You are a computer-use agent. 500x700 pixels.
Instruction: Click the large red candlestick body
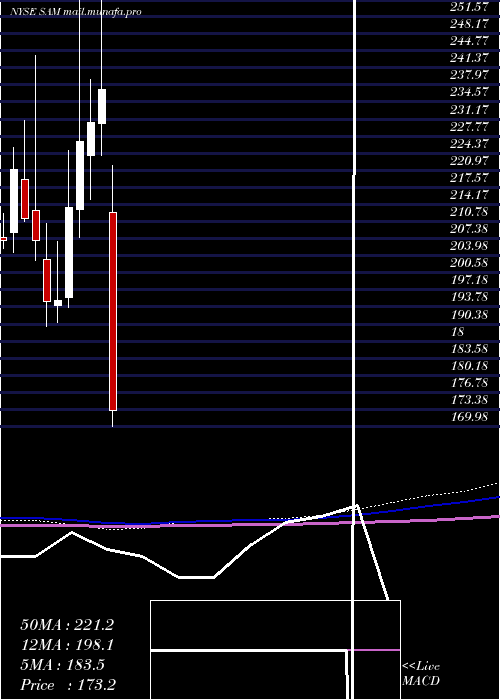click(x=113, y=311)
